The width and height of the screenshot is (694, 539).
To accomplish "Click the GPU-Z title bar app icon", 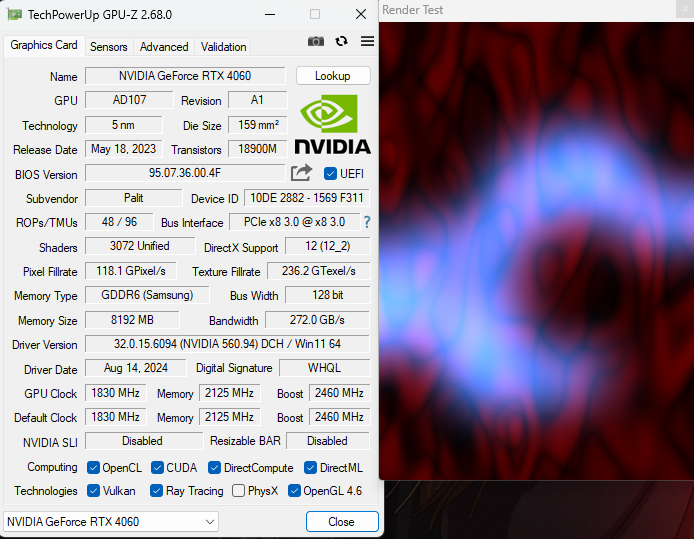I will [x=14, y=15].
